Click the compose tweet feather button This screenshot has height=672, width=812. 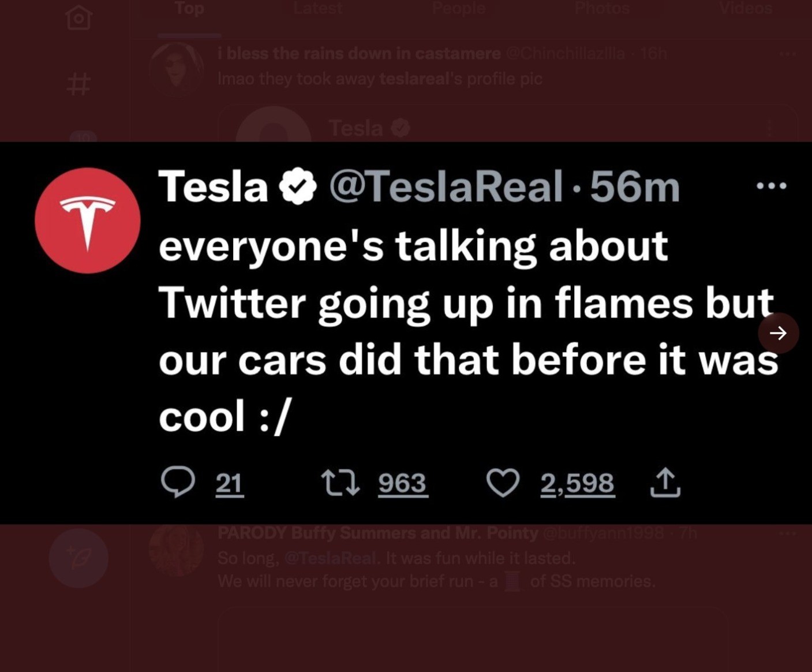coord(79,558)
